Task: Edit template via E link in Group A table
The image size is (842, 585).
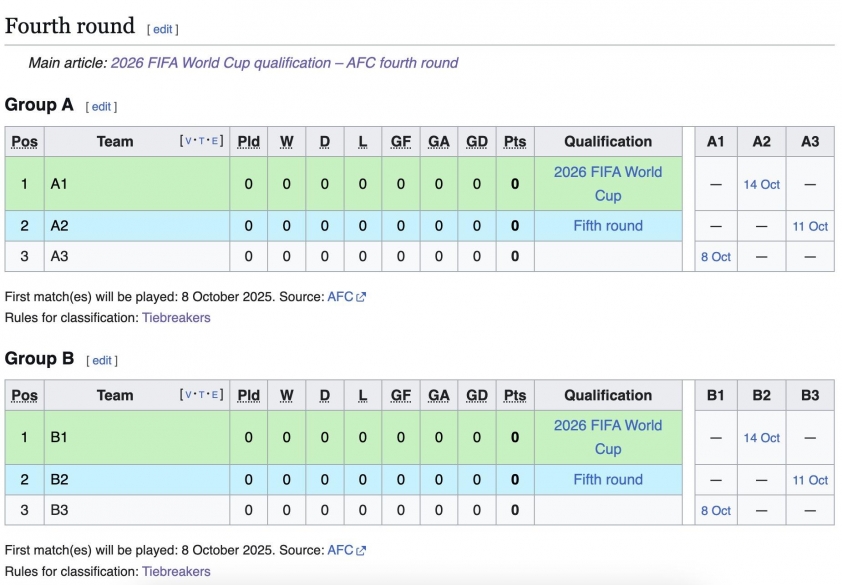Action: point(217,141)
